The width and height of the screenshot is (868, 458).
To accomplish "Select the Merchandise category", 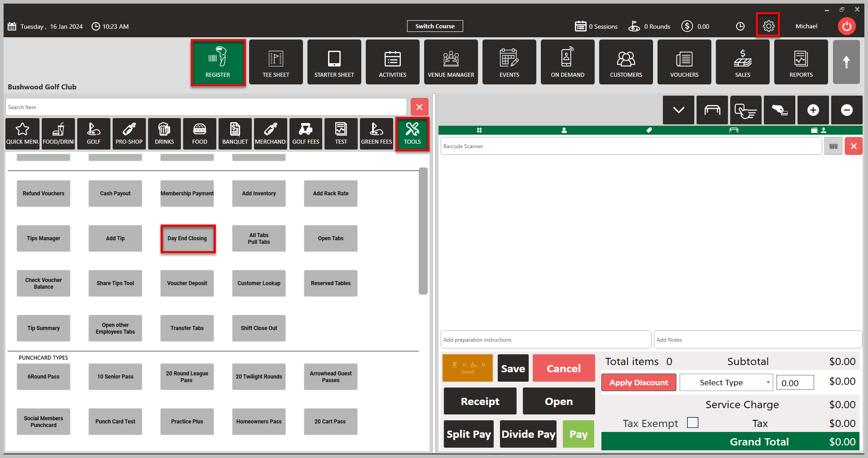I will click(271, 134).
